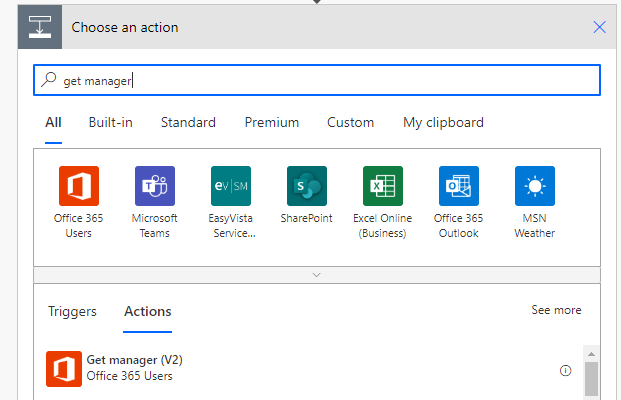Click the 'Choose an action' title text
The image size is (621, 400).
pos(125,27)
